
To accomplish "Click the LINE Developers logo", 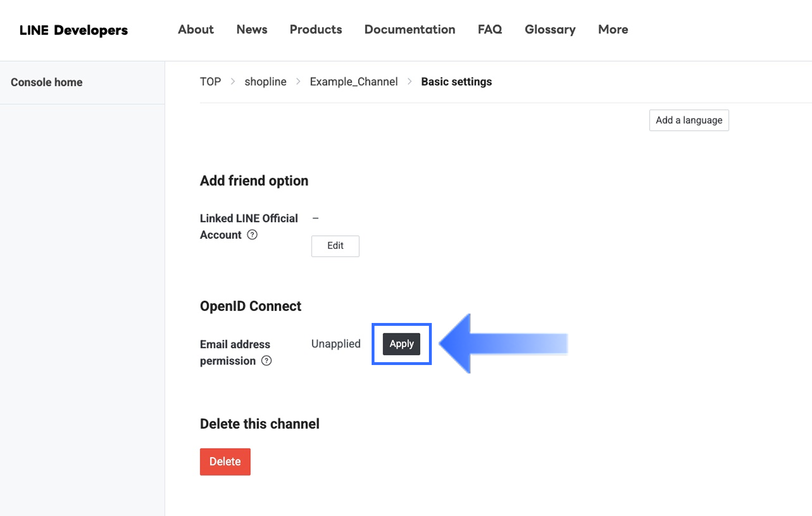I will click(74, 30).
